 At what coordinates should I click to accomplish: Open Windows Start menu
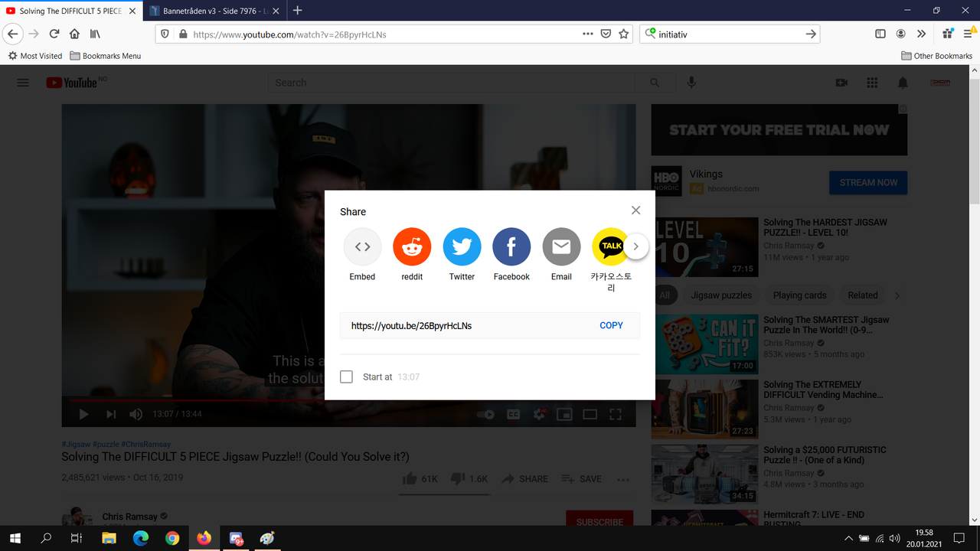point(15,538)
